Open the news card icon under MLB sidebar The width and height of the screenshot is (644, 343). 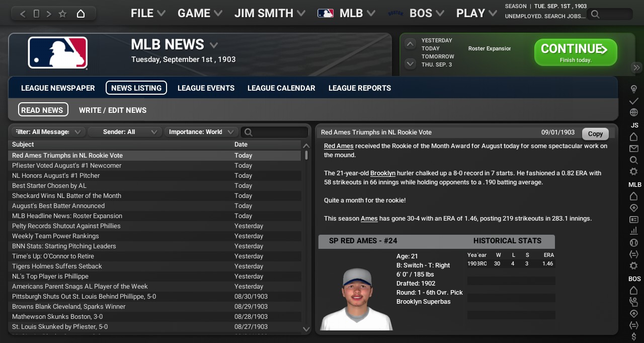[634, 220]
